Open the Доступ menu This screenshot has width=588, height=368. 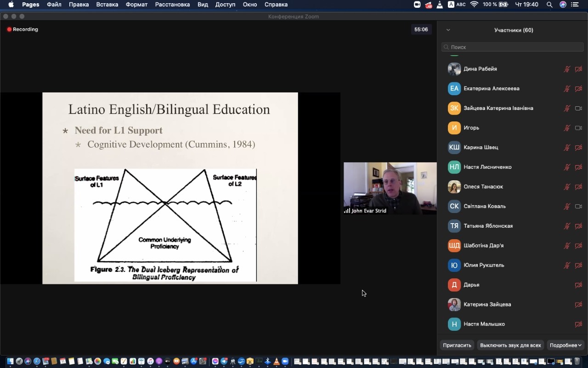[225, 5]
